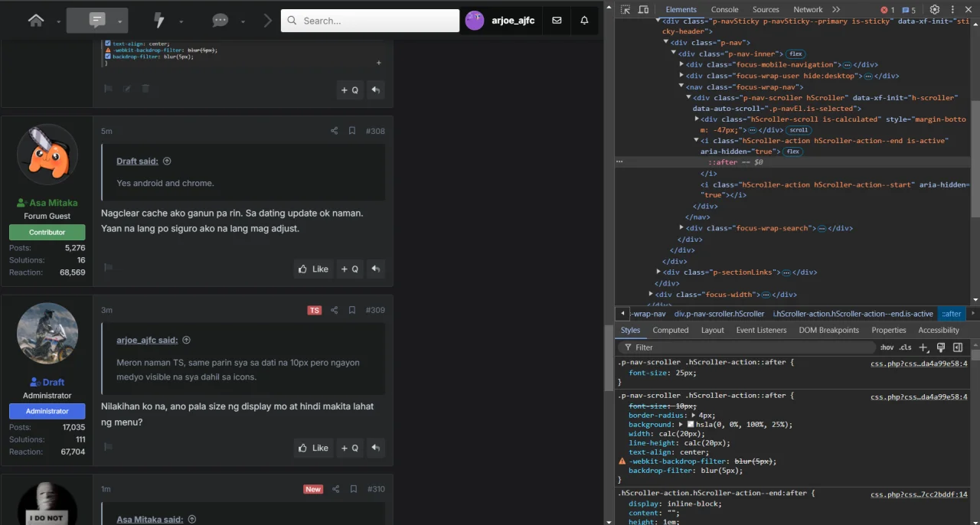Click the lightning bolt what's-new icon
The image size is (980, 525).
(159, 21)
